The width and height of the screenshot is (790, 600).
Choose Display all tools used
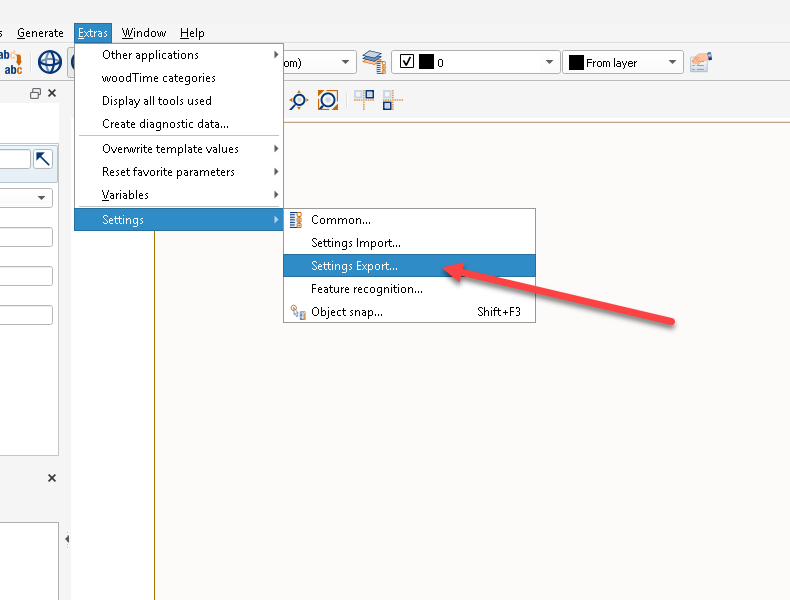pyautogui.click(x=179, y=101)
